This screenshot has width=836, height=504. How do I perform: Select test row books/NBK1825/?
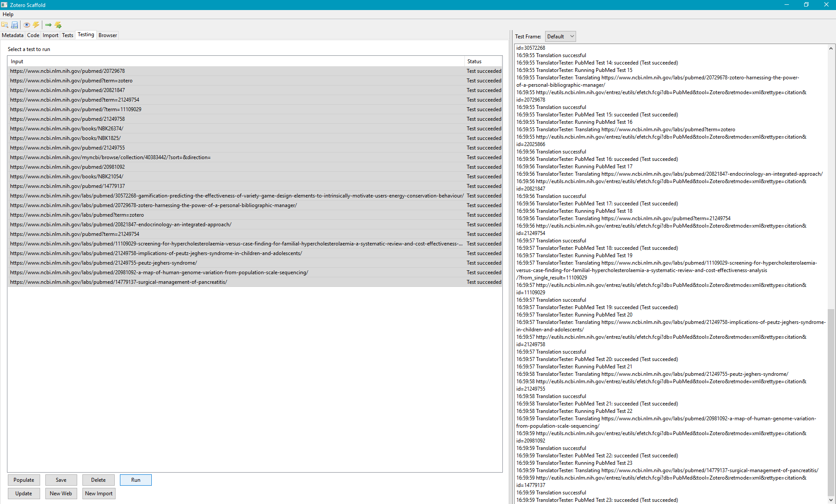pos(255,138)
